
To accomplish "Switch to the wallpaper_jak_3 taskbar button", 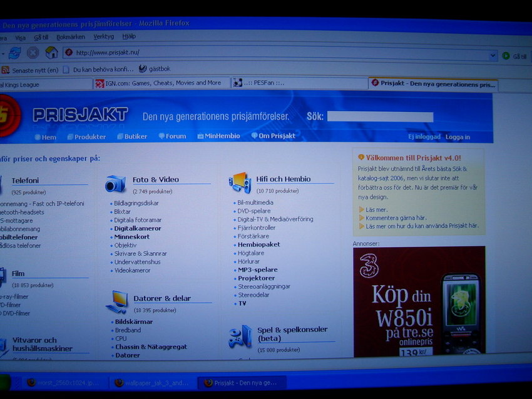I will 152,383.
